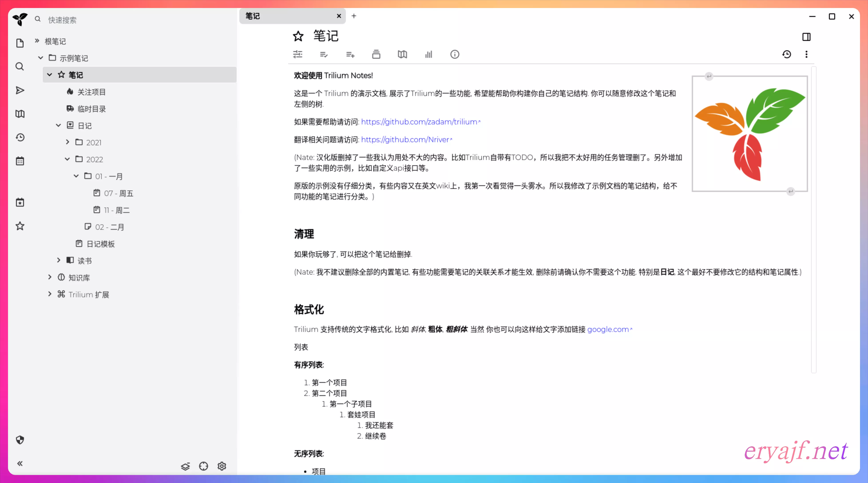Open the tree settings gear icon
This screenshot has height=483, width=868.
[x=222, y=466]
